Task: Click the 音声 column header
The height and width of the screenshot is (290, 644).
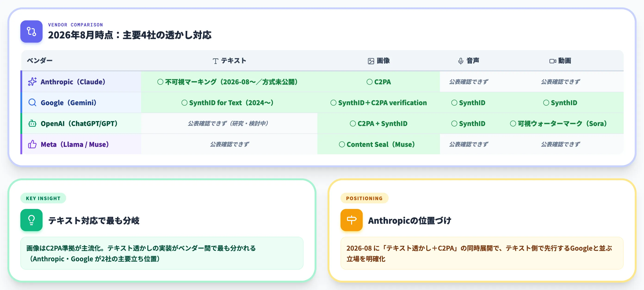Action: click(468, 61)
